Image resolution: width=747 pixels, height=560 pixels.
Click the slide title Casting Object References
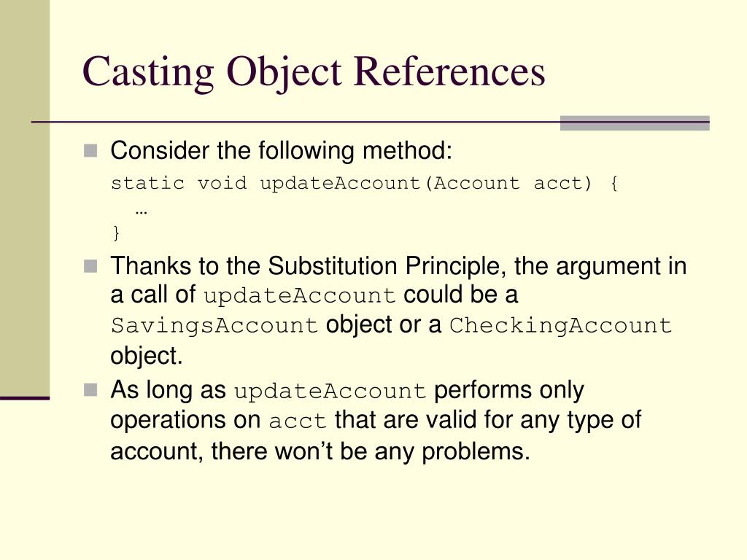314,72
